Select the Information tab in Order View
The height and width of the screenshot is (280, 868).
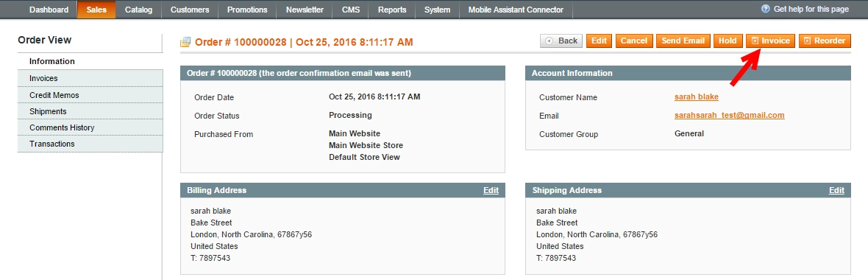pos(90,62)
